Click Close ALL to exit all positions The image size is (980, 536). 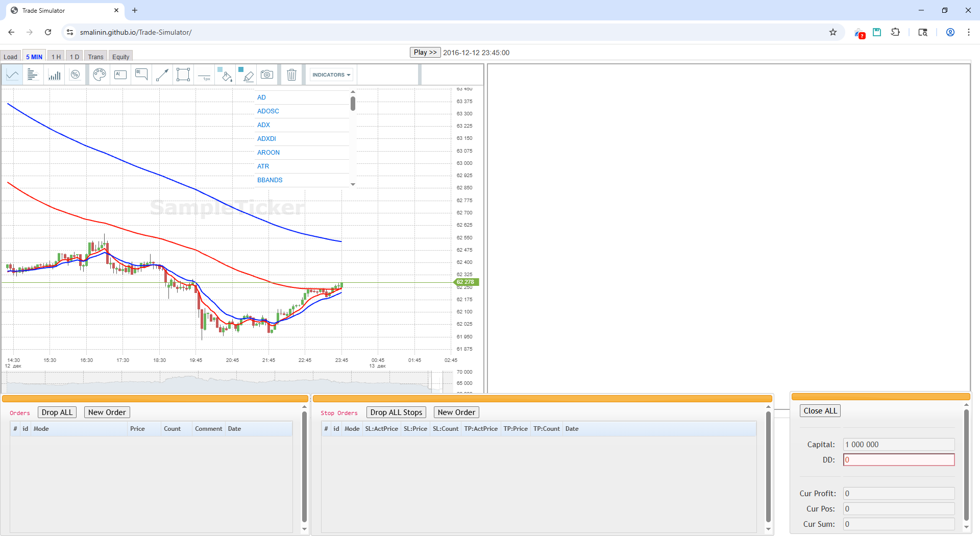click(x=820, y=410)
